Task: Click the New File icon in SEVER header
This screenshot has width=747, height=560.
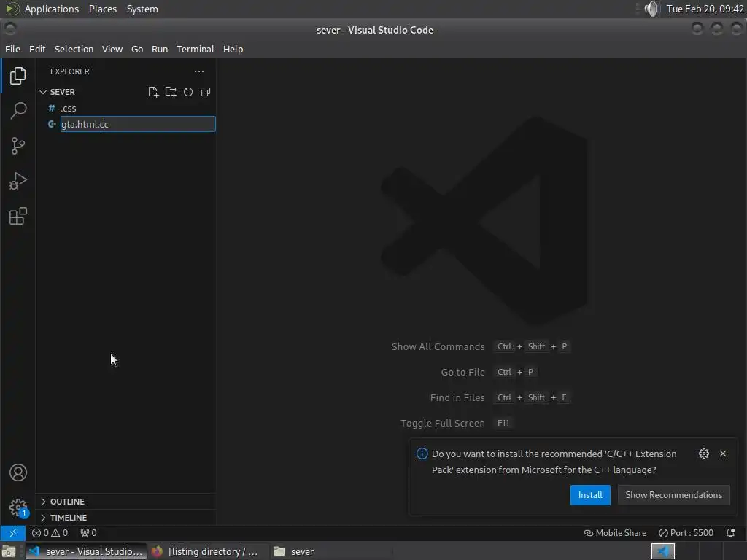Action: click(153, 92)
